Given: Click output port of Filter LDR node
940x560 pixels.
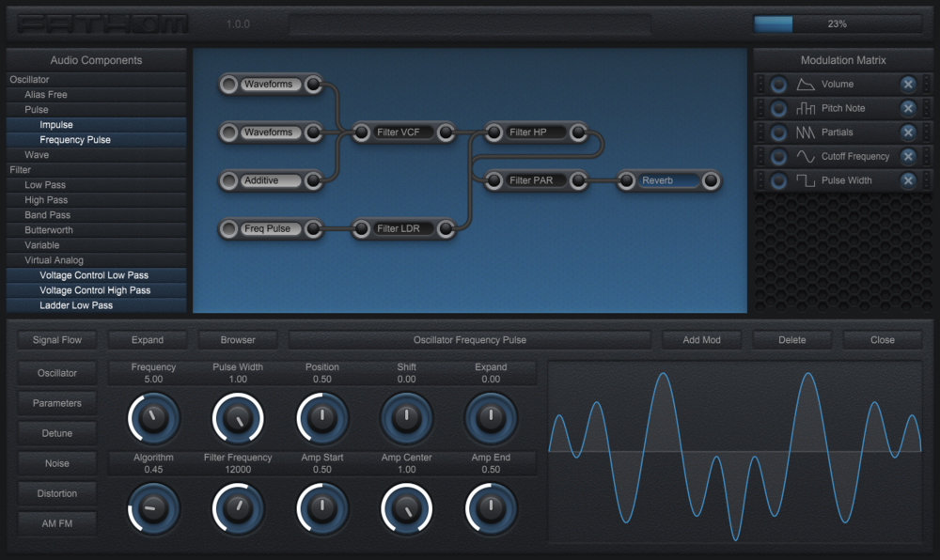Looking at the screenshot, I should click(446, 228).
